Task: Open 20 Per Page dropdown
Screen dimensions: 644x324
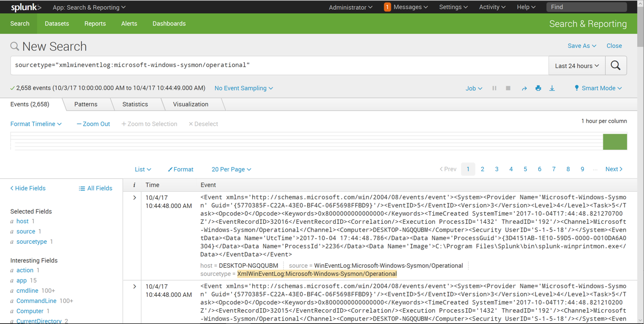Action: [231, 169]
